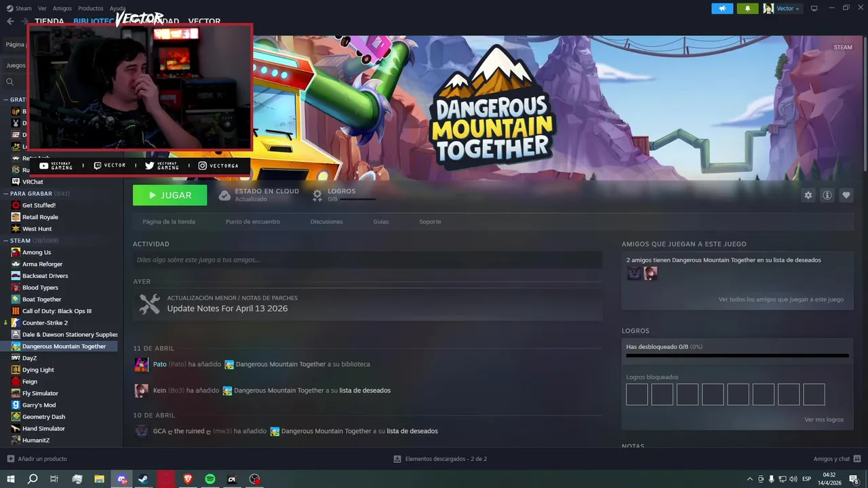
Task: Go back with the navigation arrow
Action: pos(10,21)
